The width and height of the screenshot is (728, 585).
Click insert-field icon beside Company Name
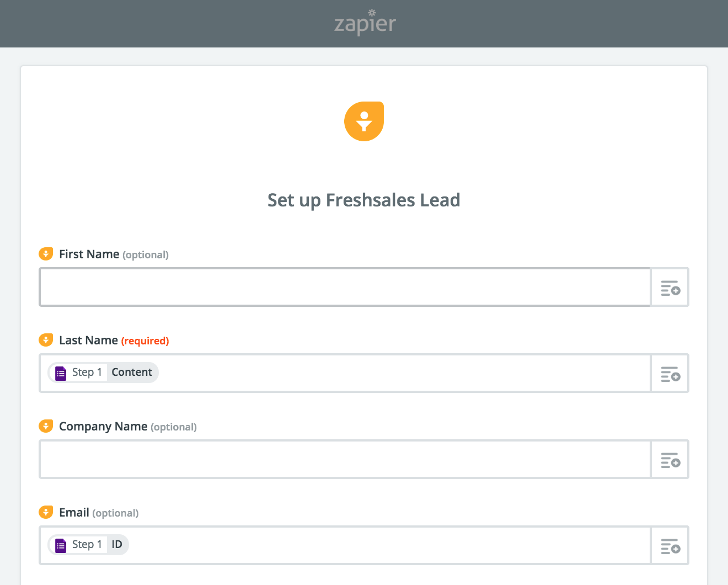click(670, 460)
